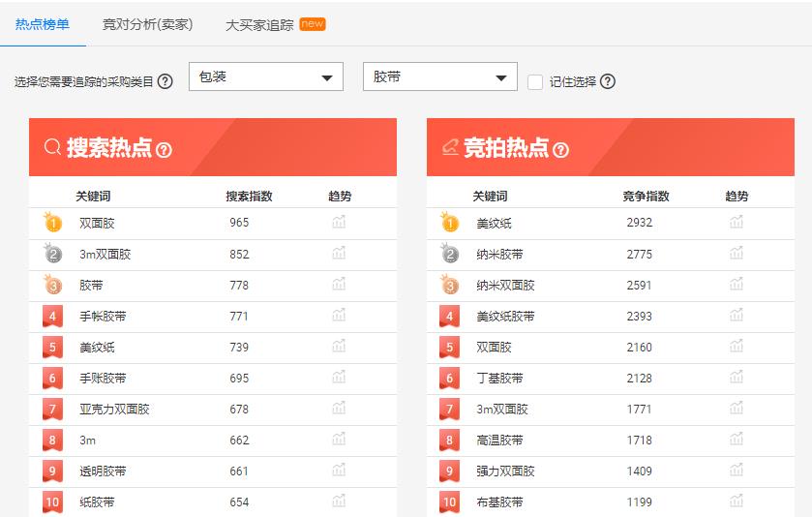This screenshot has height=517, width=812.
Task: Click help icon next to 记住选择
Action: [x=608, y=82]
